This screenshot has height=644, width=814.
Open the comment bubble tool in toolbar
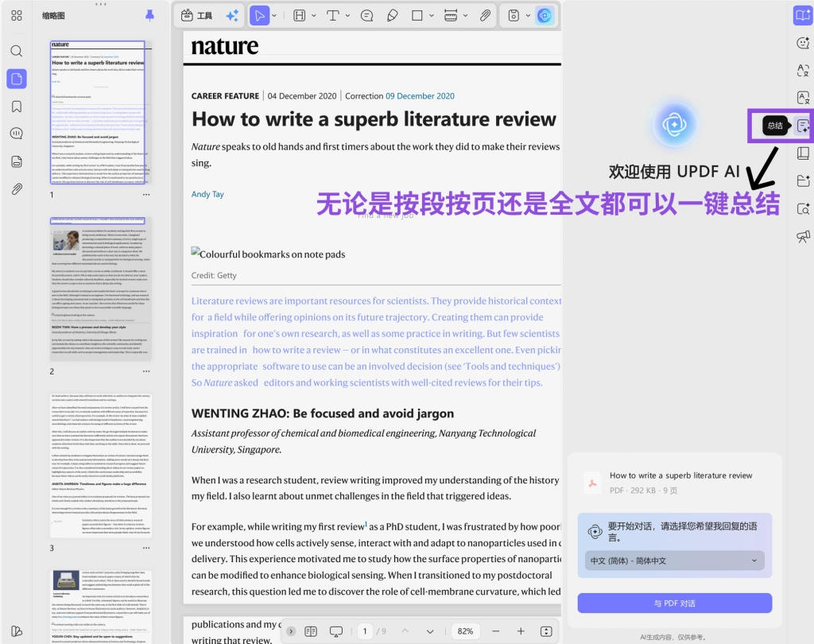coord(367,16)
